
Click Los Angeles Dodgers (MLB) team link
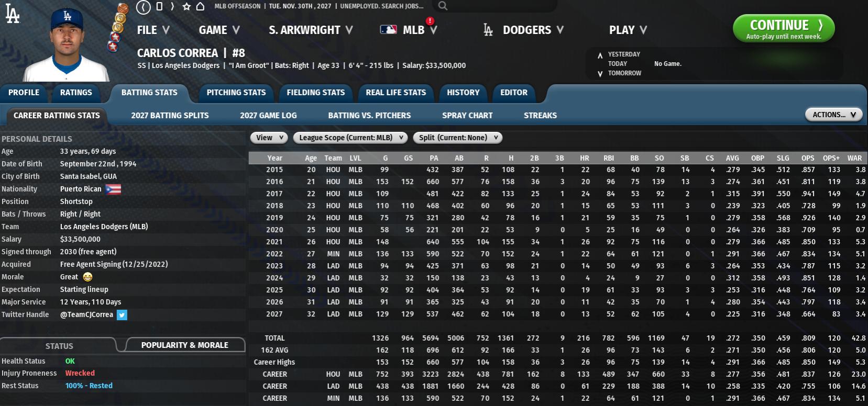point(104,227)
